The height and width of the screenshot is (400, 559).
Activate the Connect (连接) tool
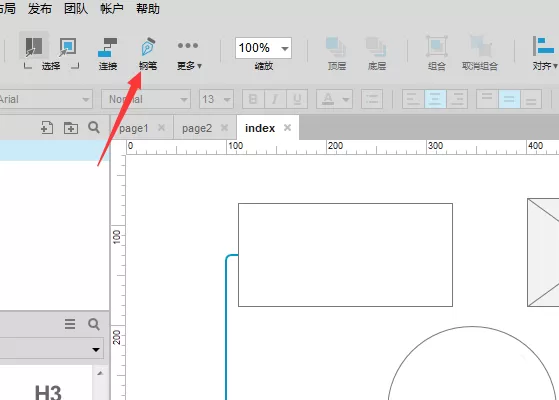click(108, 53)
